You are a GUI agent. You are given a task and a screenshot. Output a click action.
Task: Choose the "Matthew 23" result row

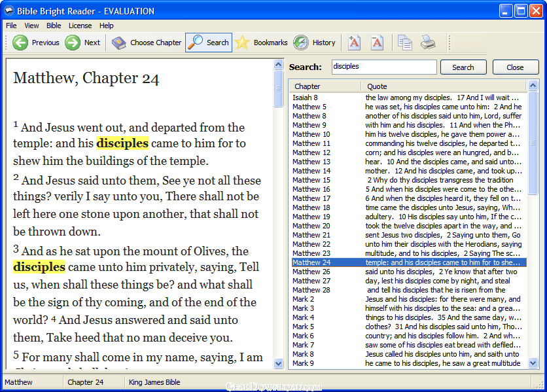click(409, 253)
